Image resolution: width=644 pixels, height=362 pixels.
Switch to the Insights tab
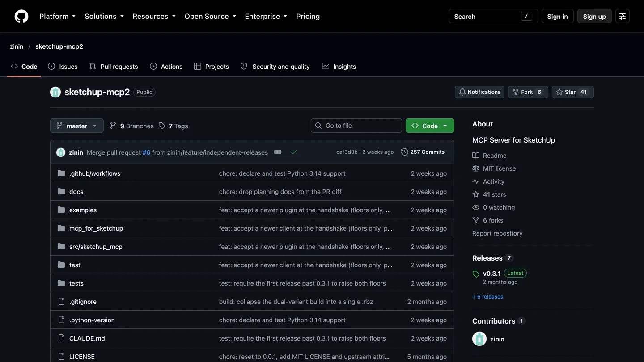coord(339,67)
